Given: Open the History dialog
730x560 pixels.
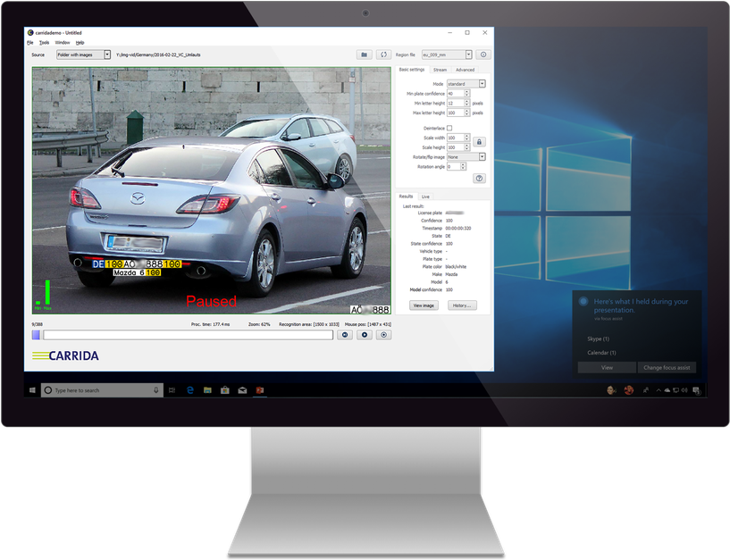Looking at the screenshot, I should point(462,305).
